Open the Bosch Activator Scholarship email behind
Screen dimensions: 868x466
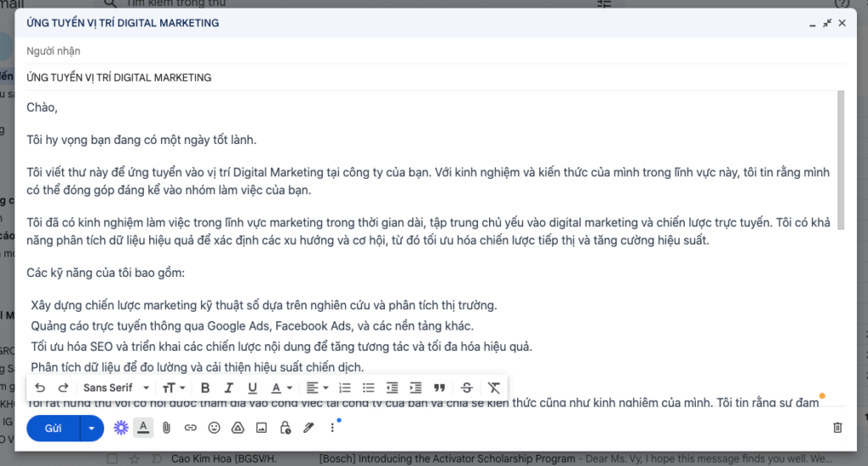click(x=576, y=459)
